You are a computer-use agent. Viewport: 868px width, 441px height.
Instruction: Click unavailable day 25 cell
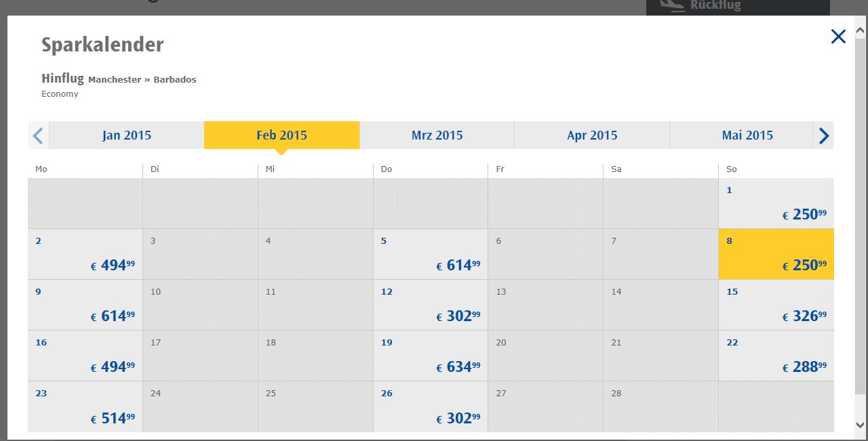pyautogui.click(x=315, y=406)
